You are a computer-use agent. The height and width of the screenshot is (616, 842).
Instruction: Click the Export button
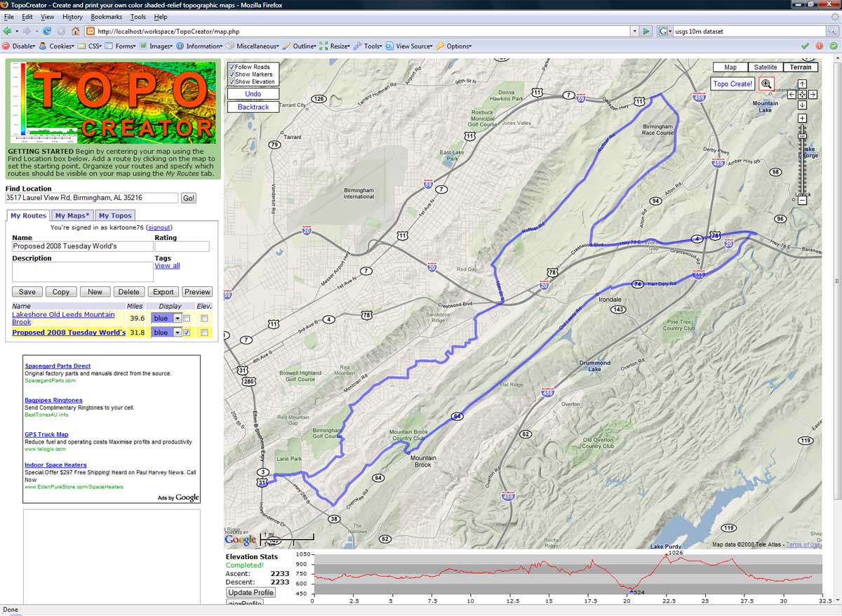tap(163, 292)
